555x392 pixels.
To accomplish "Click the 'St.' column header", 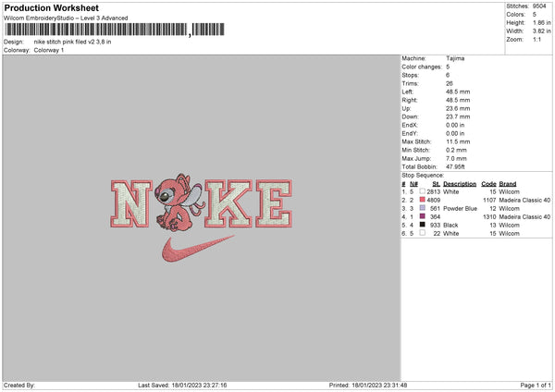I will point(436,184).
